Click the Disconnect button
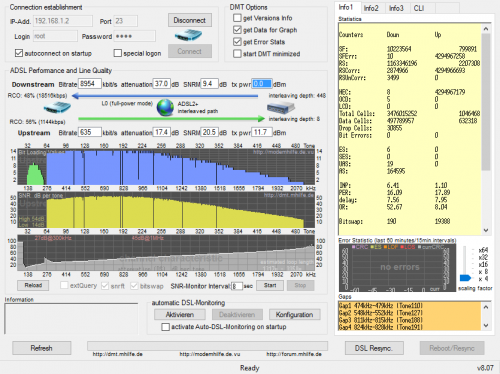Screen dimensions: 500x374 point(190,20)
